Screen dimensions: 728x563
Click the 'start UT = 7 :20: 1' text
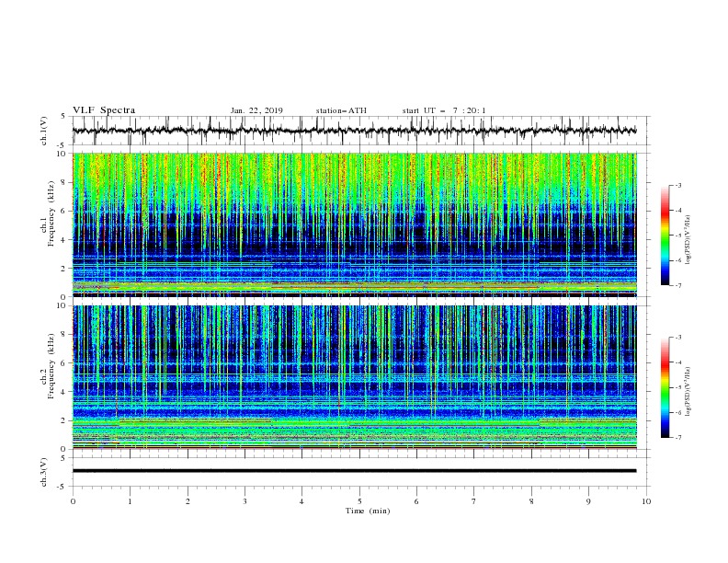click(444, 110)
